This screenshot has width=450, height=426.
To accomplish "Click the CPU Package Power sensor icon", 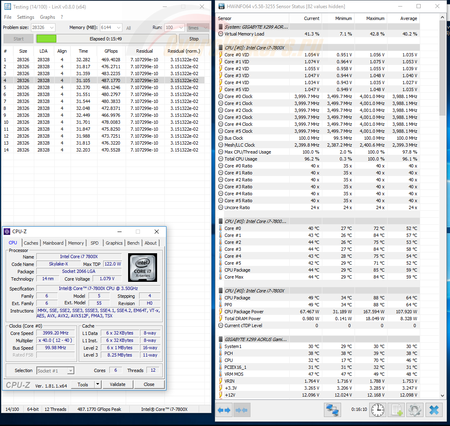I will click(220, 312).
